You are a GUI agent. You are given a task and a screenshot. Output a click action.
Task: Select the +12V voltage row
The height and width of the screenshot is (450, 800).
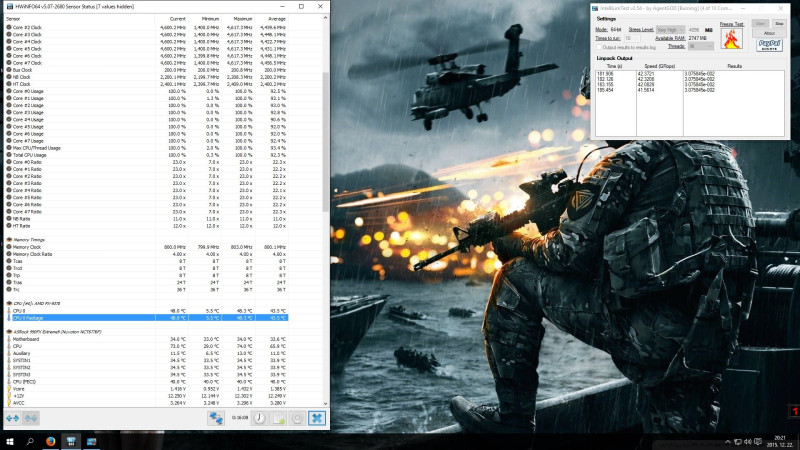tap(146, 396)
